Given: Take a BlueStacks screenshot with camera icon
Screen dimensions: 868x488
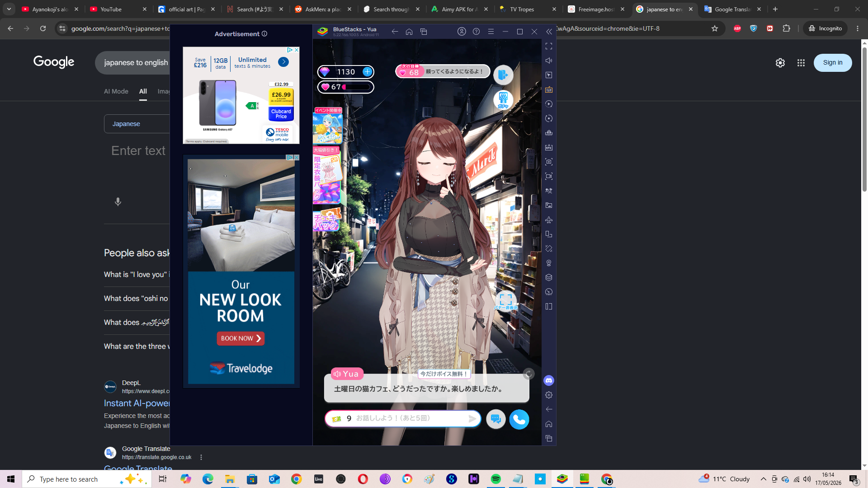Looking at the screenshot, I should click(549, 162).
